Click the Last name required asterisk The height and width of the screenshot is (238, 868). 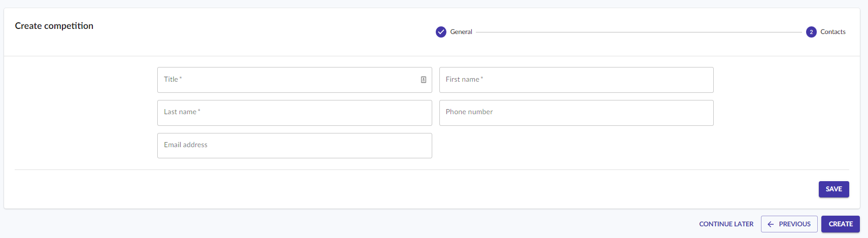coord(199,111)
